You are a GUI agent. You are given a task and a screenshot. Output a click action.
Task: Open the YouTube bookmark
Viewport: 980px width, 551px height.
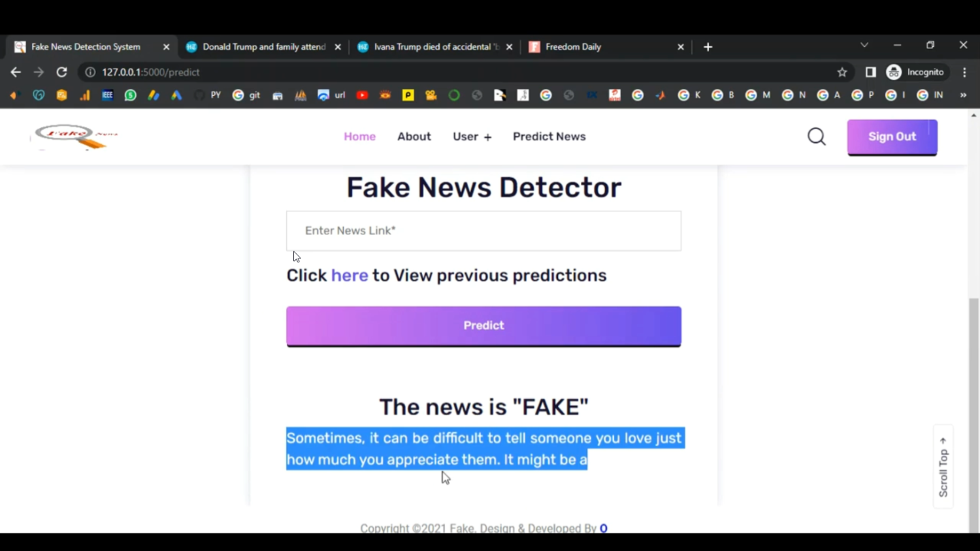pos(362,95)
